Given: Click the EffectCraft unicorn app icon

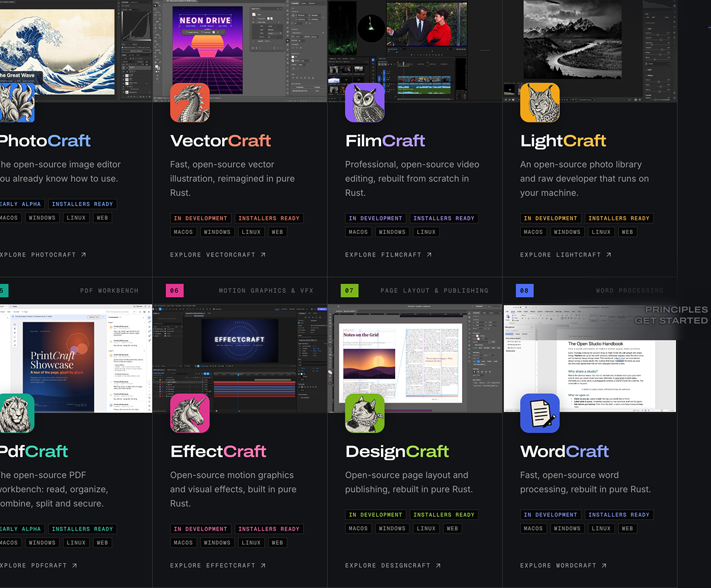Looking at the screenshot, I should pos(190,413).
